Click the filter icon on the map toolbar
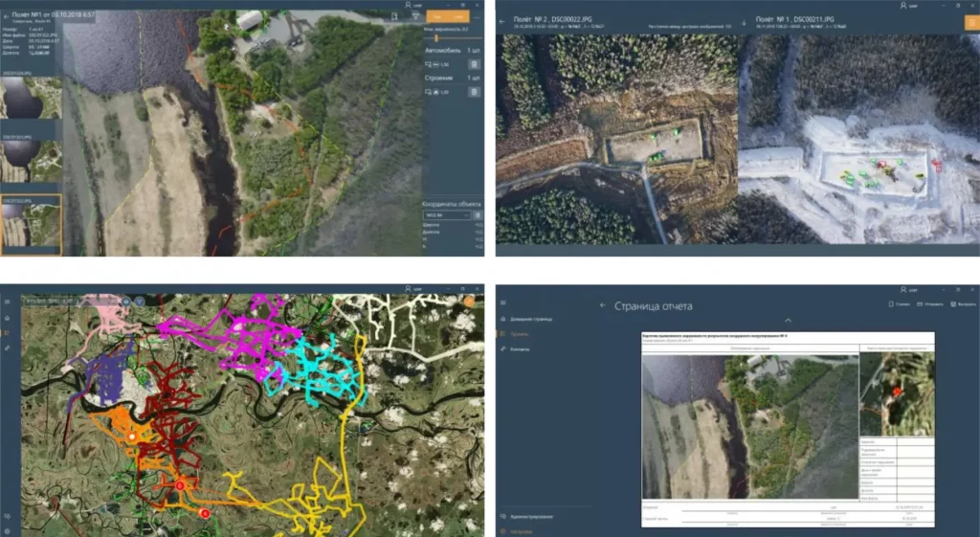This screenshot has height=537, width=980. (140, 302)
